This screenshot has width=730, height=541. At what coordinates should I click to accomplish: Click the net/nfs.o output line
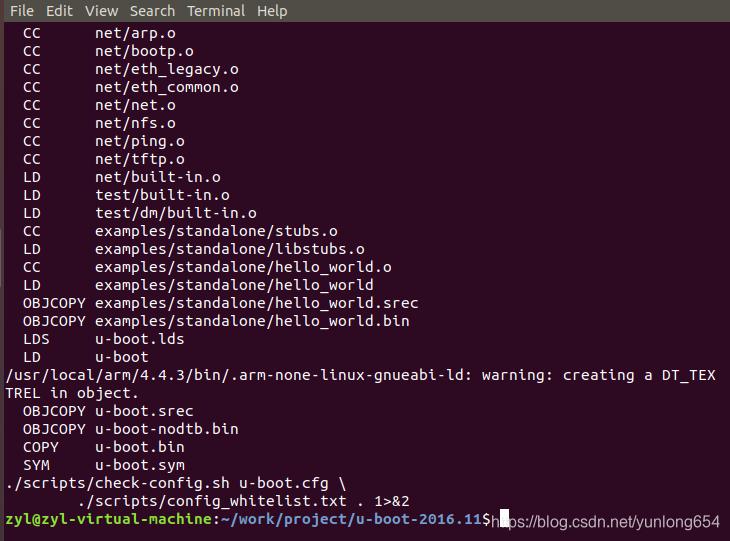pos(99,123)
